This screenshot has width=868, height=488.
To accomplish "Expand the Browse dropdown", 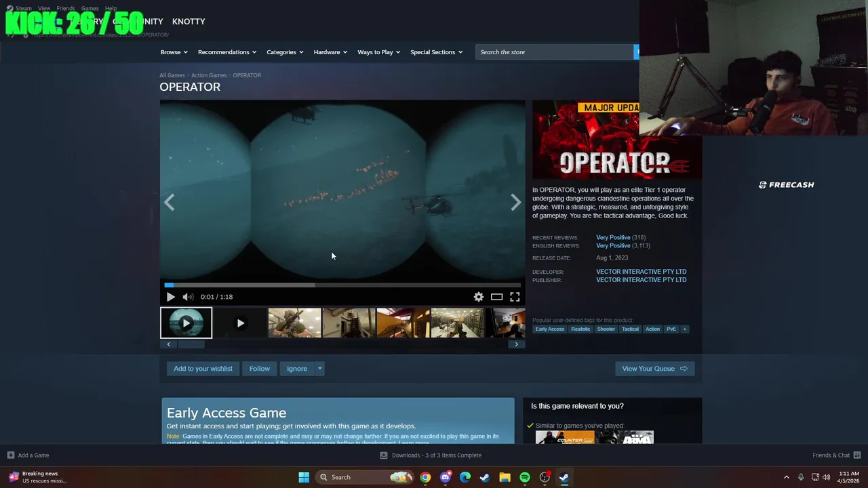I will tap(174, 52).
